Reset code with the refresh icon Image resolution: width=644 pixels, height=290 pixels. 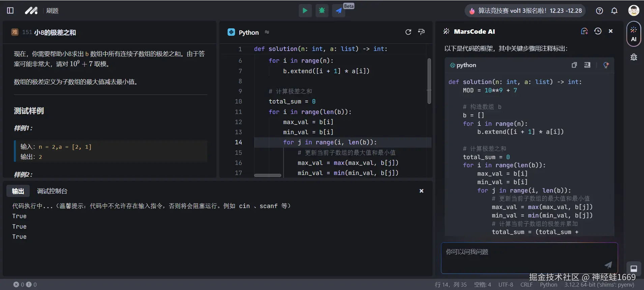point(408,32)
